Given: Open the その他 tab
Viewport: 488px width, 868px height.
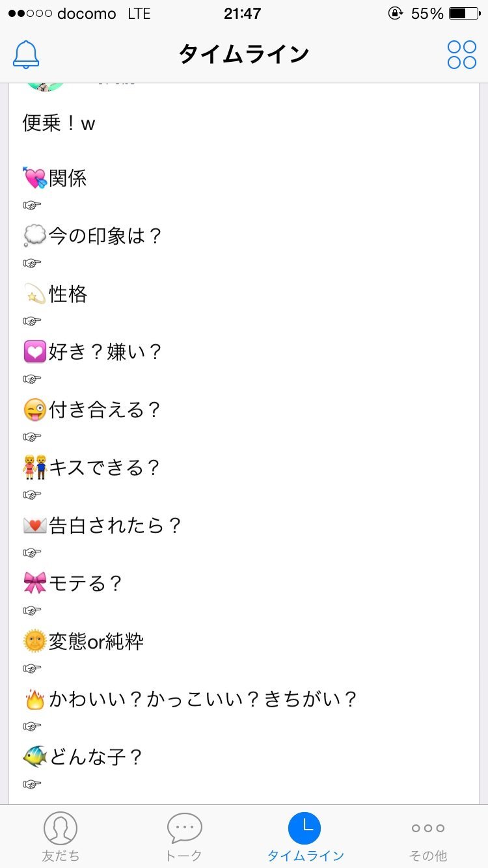Looking at the screenshot, I should pos(427,836).
